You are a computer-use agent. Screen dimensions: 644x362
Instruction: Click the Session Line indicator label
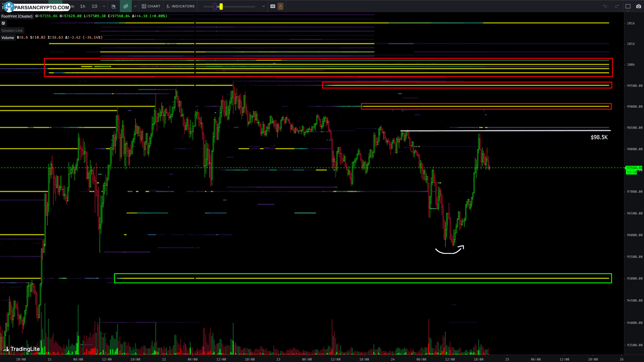click(x=12, y=30)
